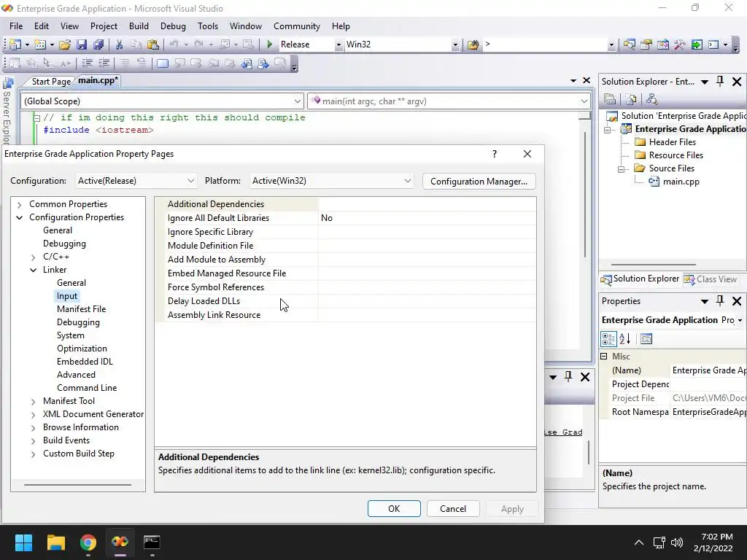This screenshot has width=747, height=560.
Task: Click the green arrow Start Page icon
Action: pyautogui.click(x=697, y=44)
